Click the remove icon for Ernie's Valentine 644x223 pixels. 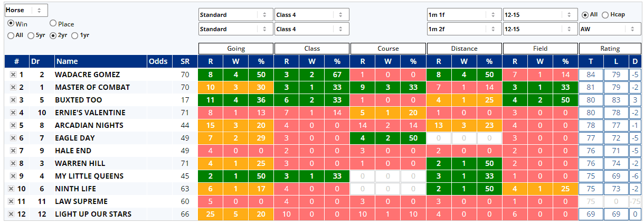[x=13, y=113]
